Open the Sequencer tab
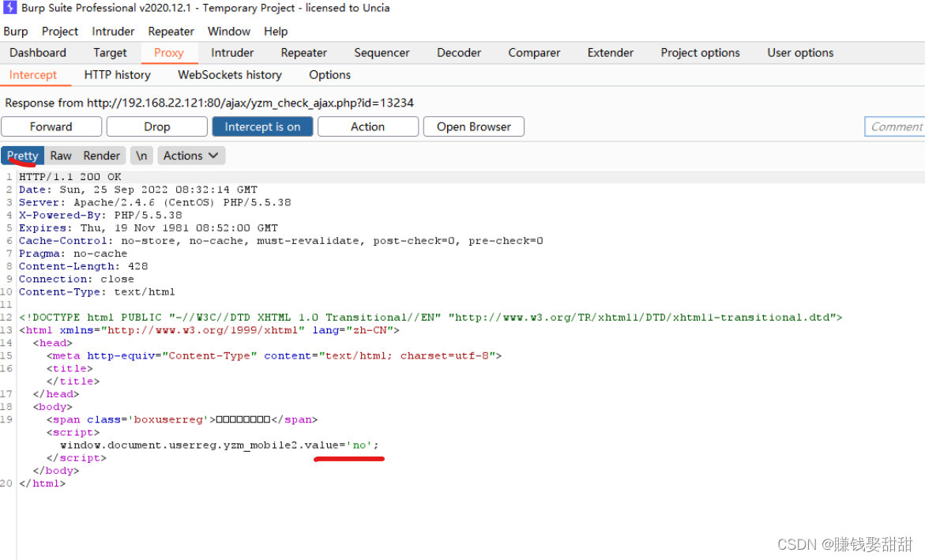The width and height of the screenshot is (925, 560). pos(382,52)
